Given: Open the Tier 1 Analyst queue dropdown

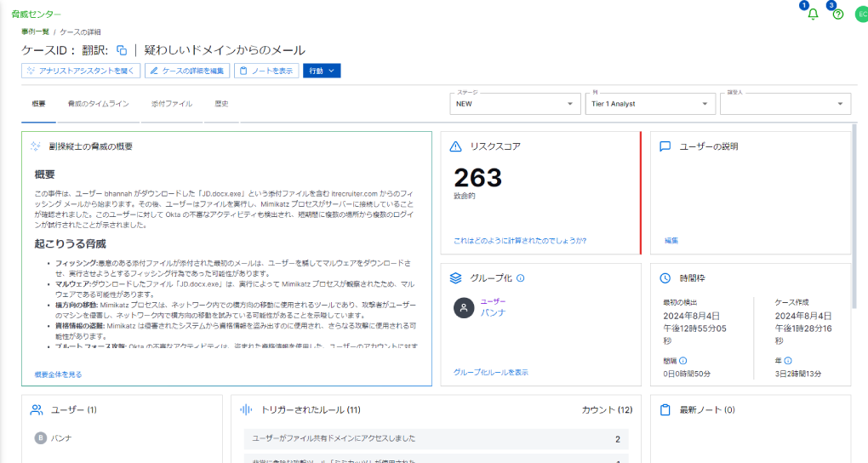Looking at the screenshot, I should 650,104.
